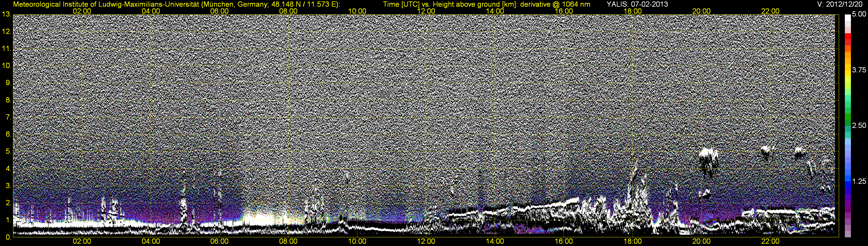Click the 08:00 label on the bottom time axis
Viewport: 868px width, 246px height.
288,242
